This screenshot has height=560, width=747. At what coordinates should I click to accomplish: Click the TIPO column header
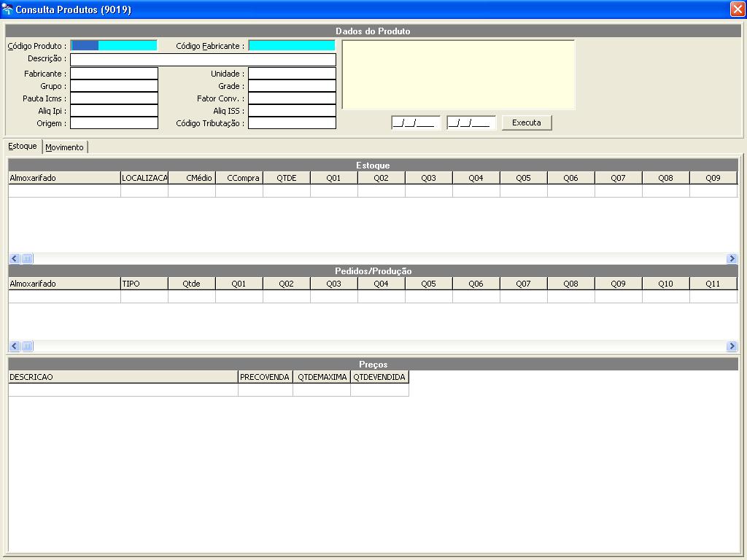point(144,284)
